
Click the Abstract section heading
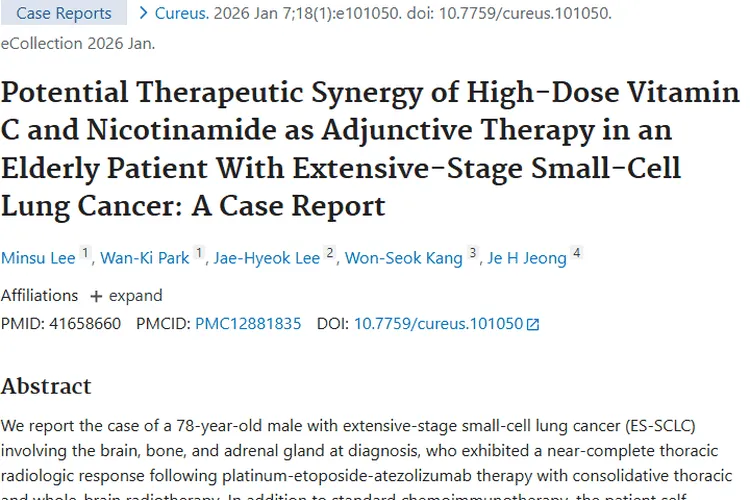click(x=46, y=386)
